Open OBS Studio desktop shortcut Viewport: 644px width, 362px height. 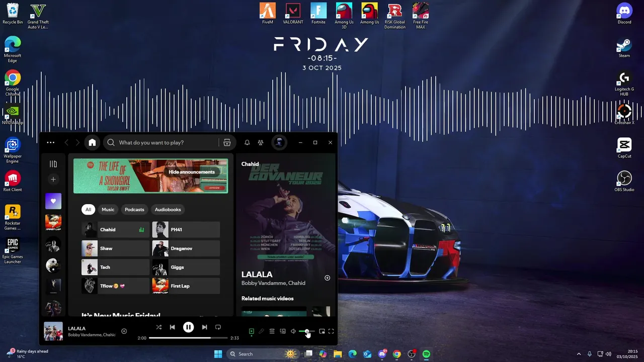(x=624, y=181)
